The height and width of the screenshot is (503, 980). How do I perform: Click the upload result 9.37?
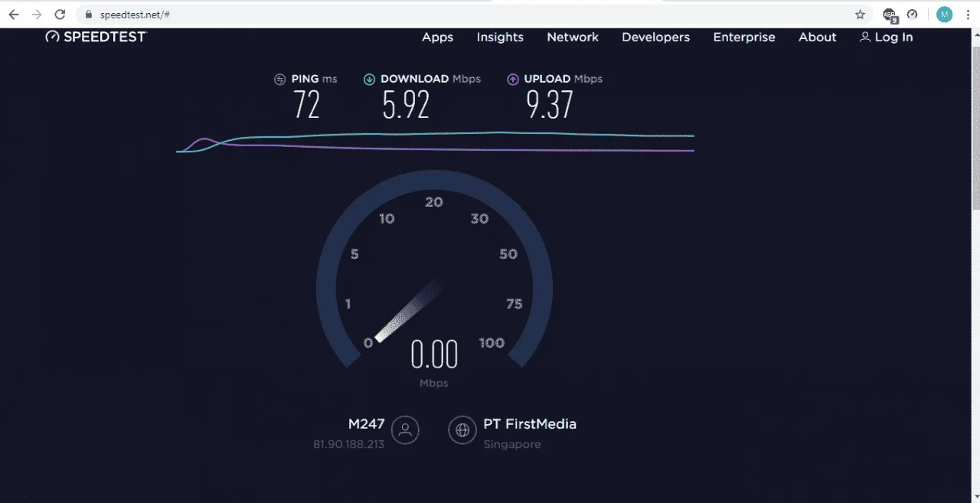[549, 105]
